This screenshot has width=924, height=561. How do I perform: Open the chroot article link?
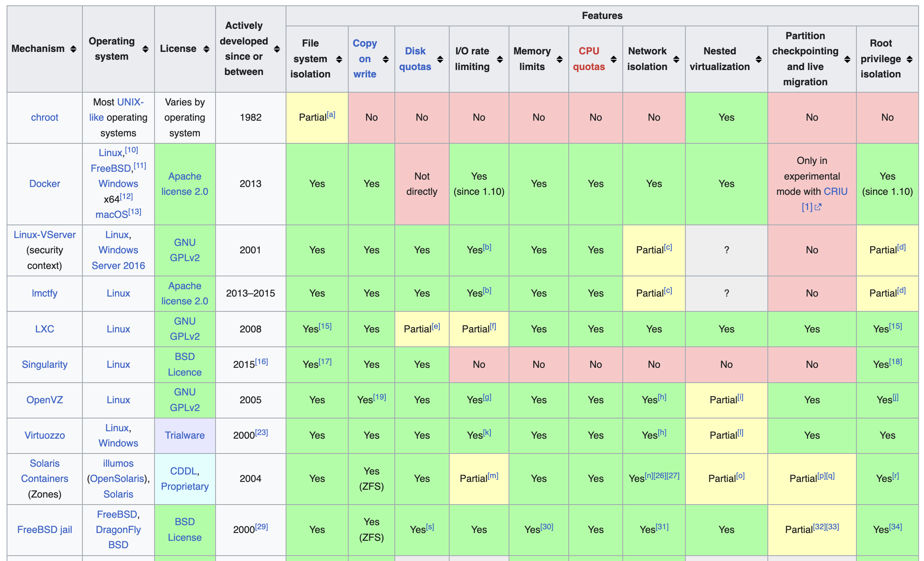(x=45, y=117)
